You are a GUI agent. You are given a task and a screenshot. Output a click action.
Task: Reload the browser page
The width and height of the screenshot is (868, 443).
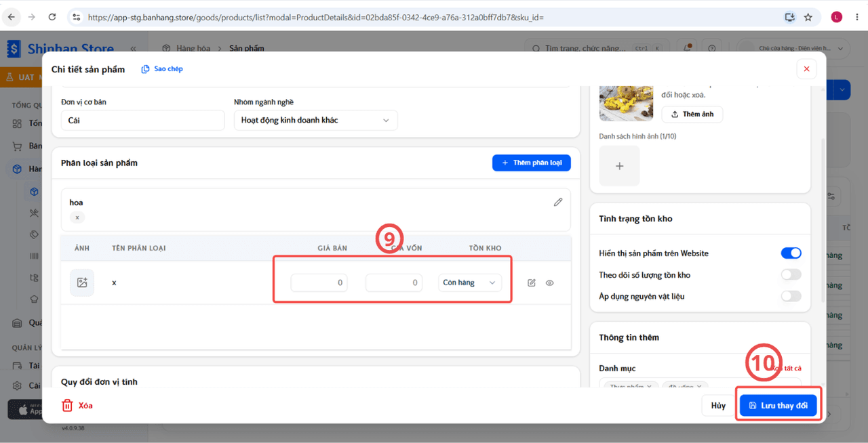point(52,17)
